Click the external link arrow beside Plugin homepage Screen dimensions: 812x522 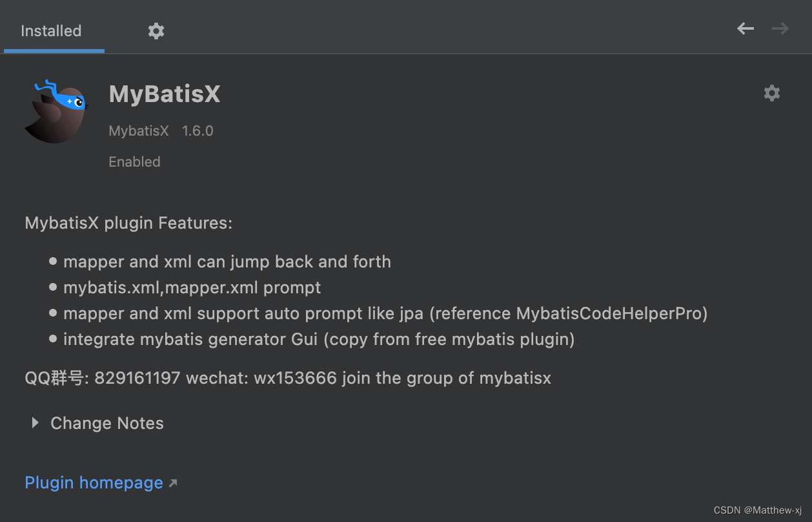tap(173, 482)
